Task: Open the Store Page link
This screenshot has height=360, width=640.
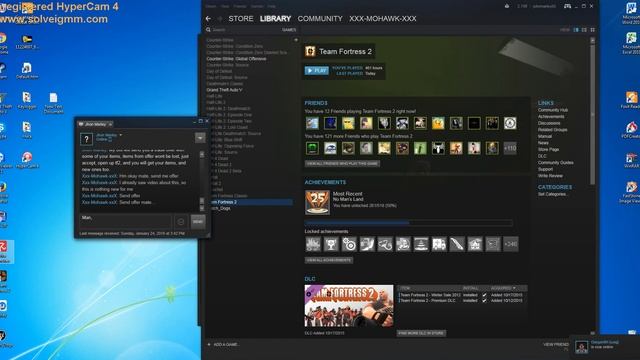Action: [549, 150]
